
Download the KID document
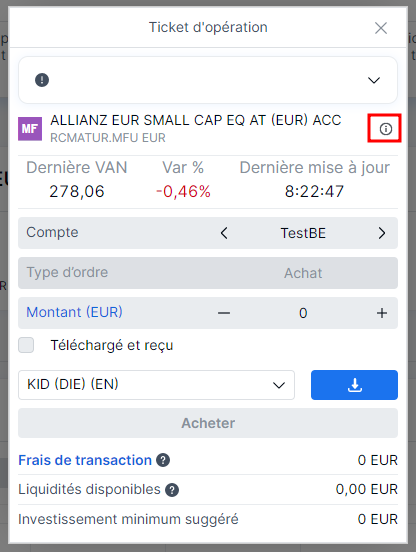tap(354, 385)
